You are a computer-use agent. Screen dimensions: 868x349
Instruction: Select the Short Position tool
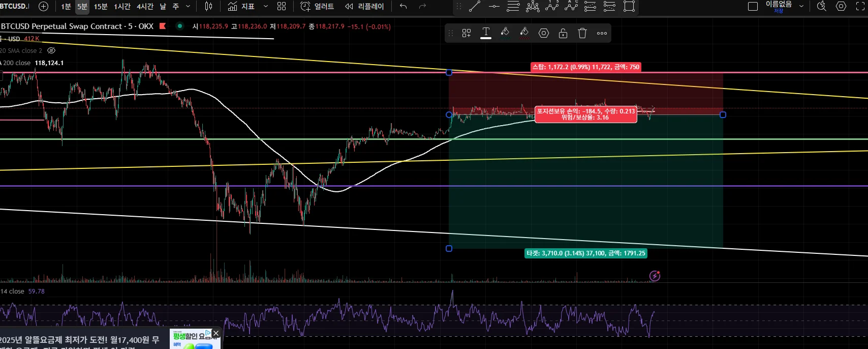point(610,6)
